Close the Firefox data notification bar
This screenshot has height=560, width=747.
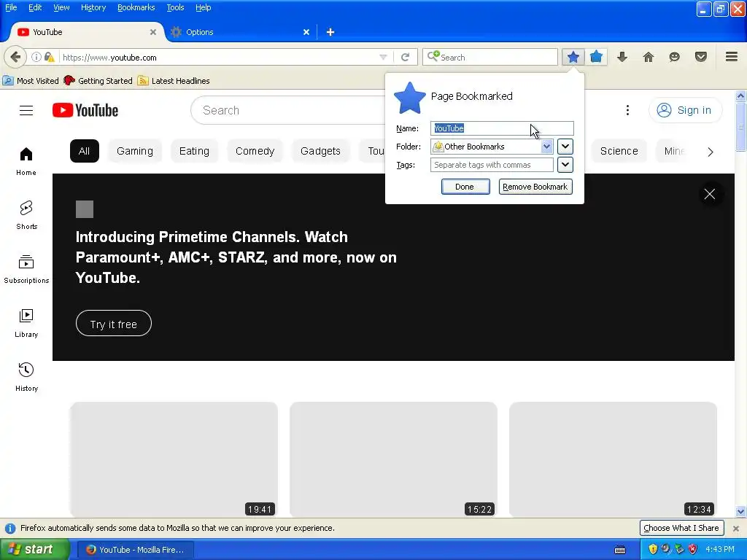735,529
